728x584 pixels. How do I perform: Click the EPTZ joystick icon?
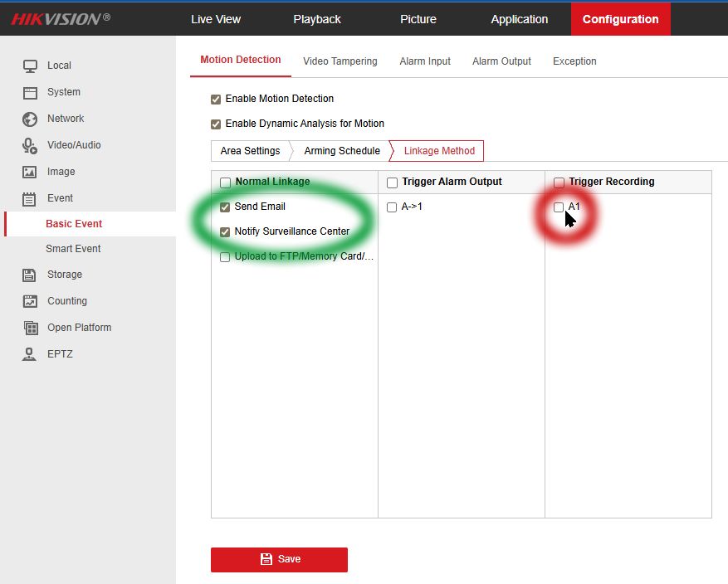[29, 354]
